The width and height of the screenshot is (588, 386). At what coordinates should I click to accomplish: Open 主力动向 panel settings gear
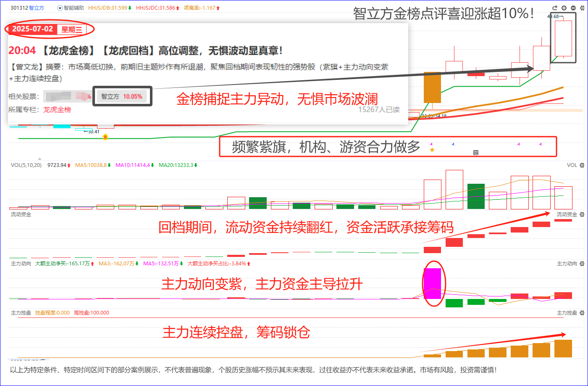click(x=582, y=264)
